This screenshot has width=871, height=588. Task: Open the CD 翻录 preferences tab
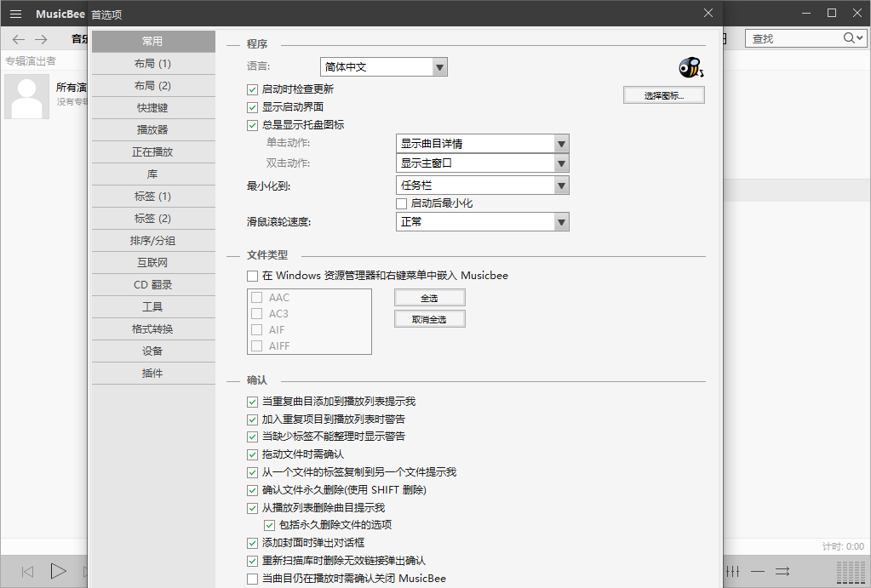point(153,285)
